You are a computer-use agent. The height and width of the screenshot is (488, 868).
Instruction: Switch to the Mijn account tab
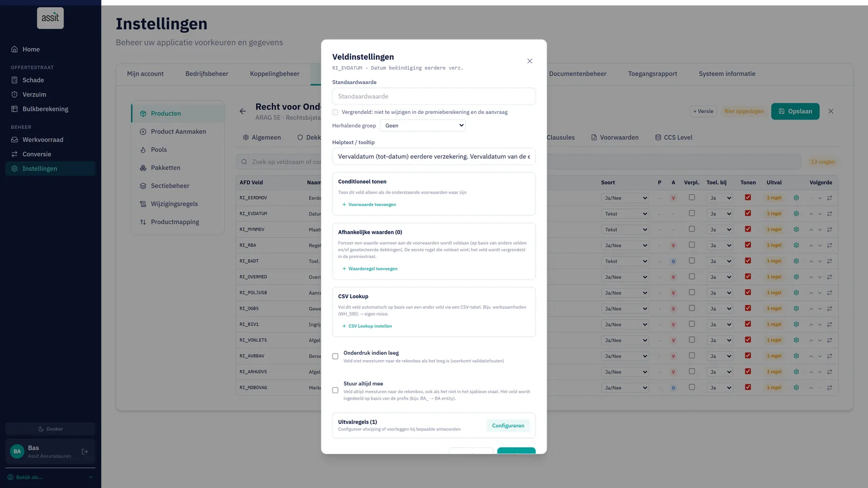[145, 74]
